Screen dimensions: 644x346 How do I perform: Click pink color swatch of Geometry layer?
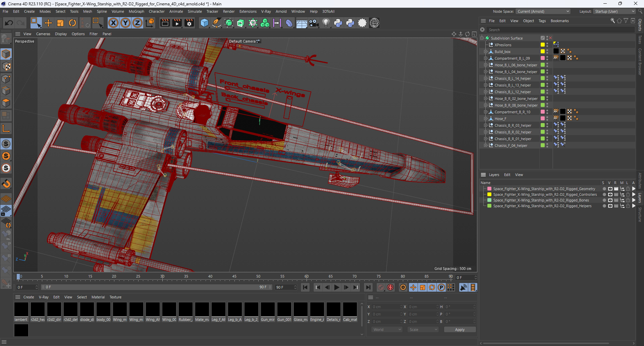489,189
